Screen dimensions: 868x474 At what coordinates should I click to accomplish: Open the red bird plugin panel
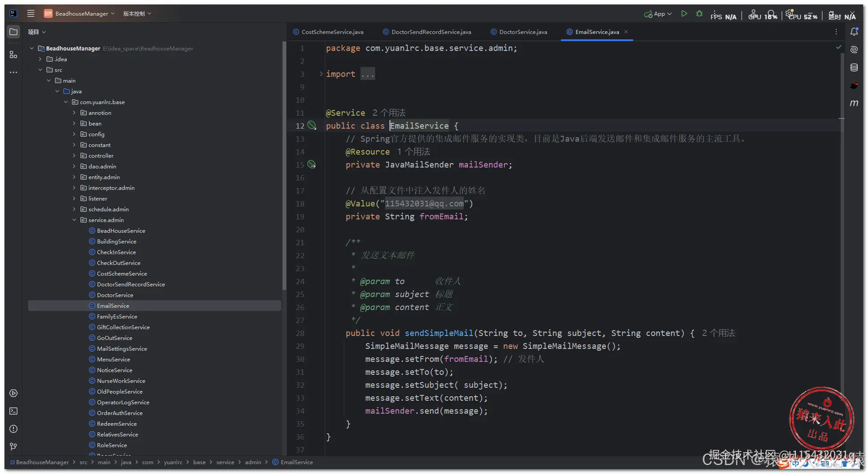coord(854,85)
